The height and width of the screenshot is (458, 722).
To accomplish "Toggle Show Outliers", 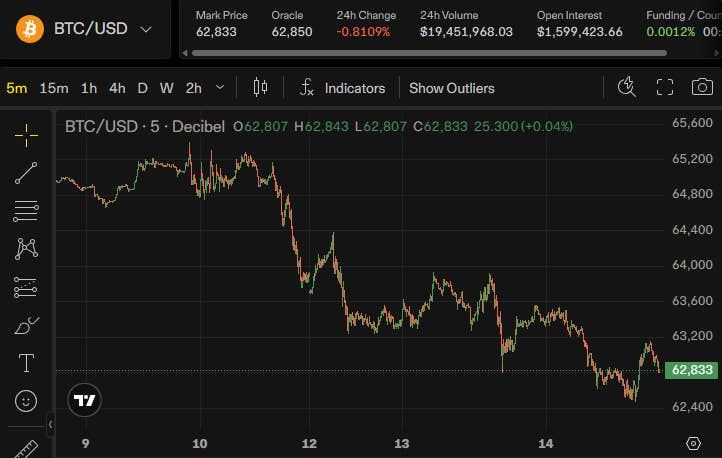I will [x=452, y=88].
